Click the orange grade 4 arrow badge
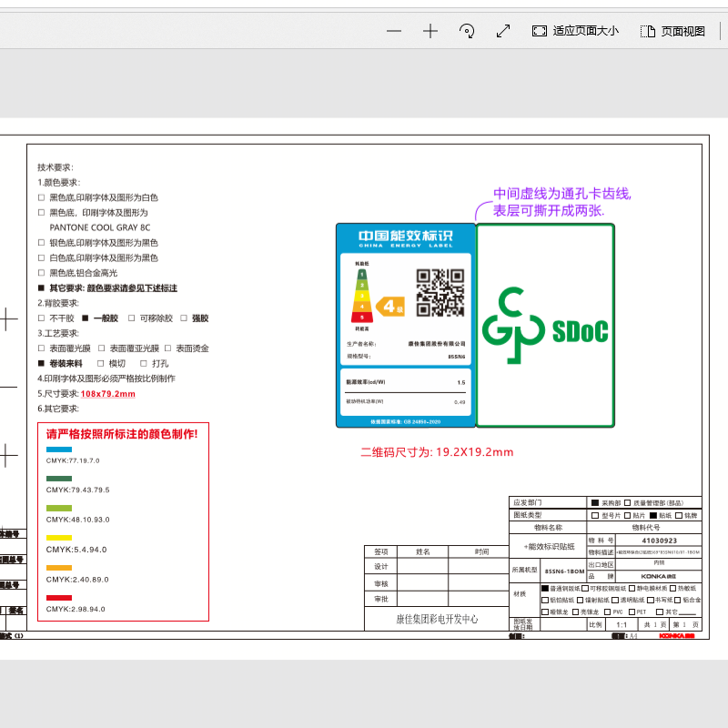 390,307
